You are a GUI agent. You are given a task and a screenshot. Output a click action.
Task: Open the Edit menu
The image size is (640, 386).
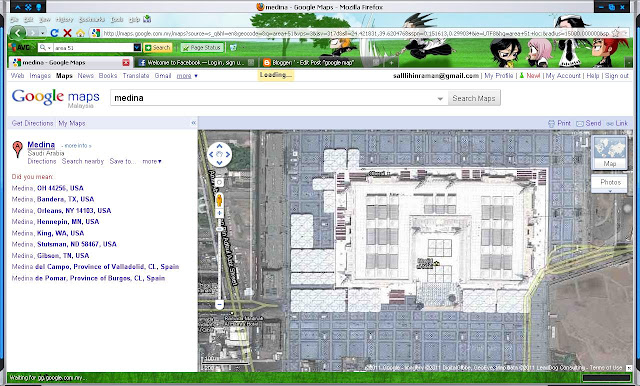29,19
